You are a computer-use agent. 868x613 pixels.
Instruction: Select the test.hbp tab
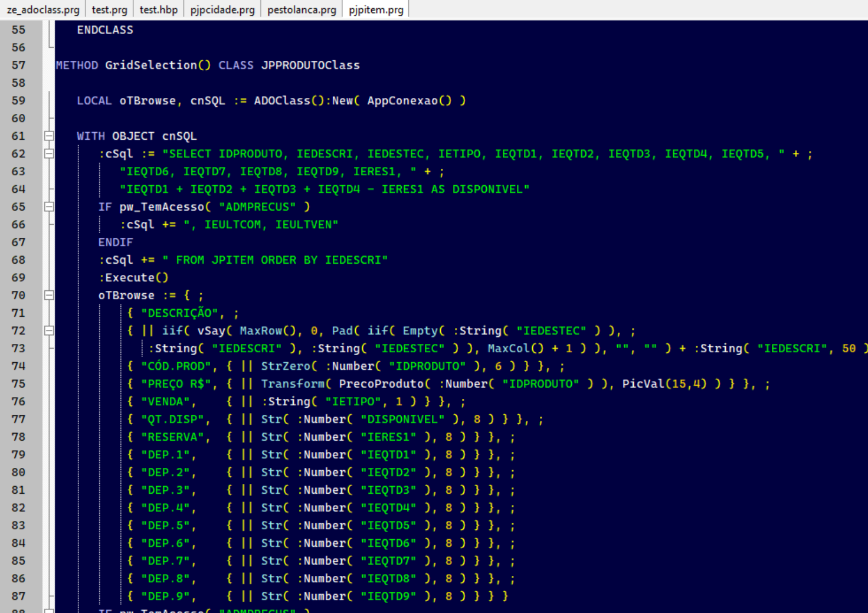158,9
